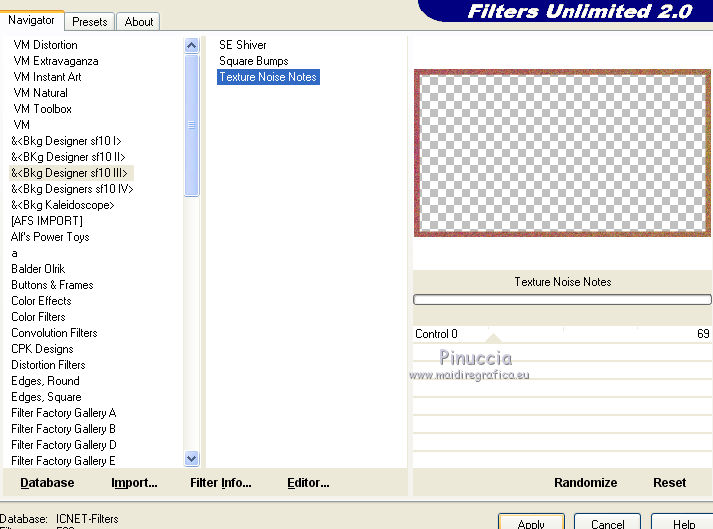Open the Help button
Image resolution: width=713 pixels, height=529 pixels.
click(x=683, y=522)
